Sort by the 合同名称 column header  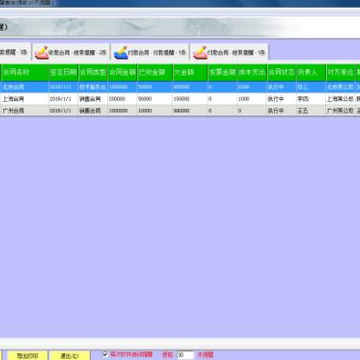click(25, 72)
